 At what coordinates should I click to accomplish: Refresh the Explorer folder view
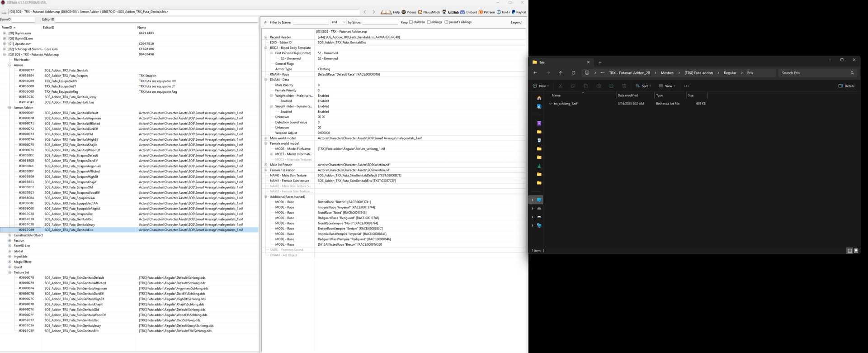(x=573, y=73)
